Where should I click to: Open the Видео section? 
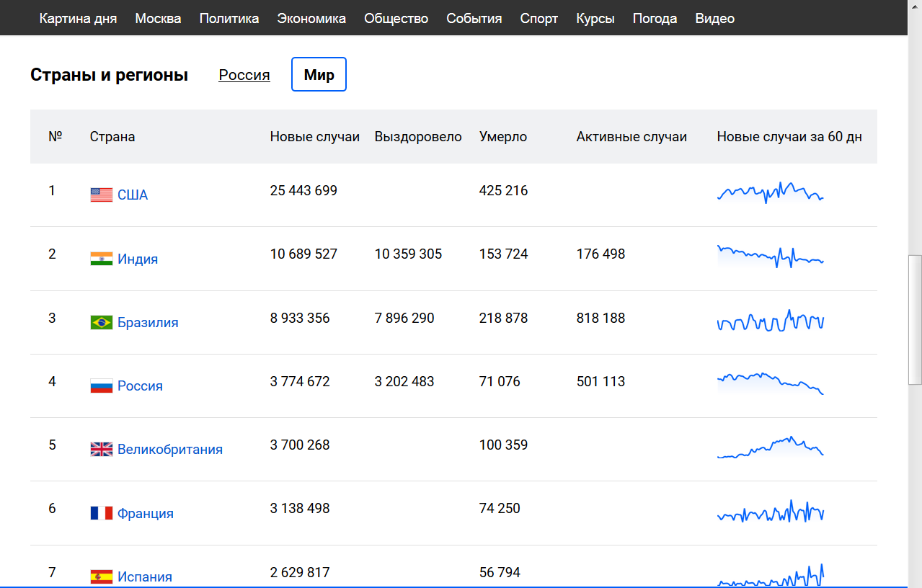715,19
